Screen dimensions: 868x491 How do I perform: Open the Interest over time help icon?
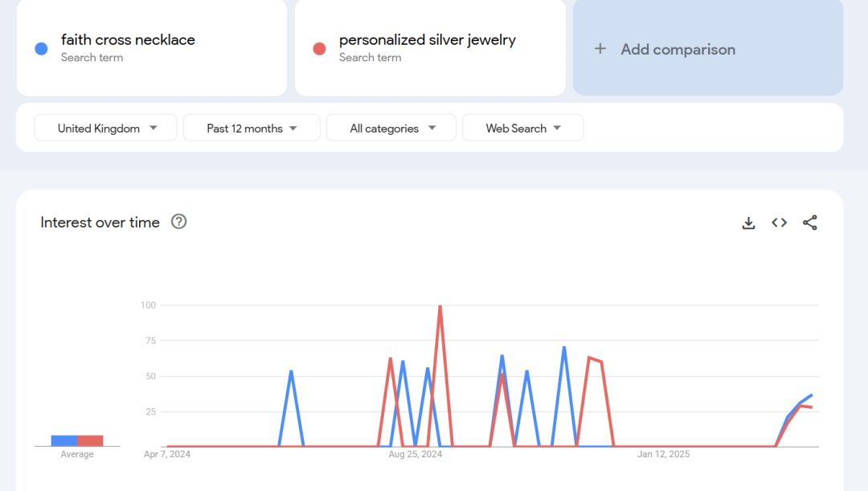pos(179,222)
